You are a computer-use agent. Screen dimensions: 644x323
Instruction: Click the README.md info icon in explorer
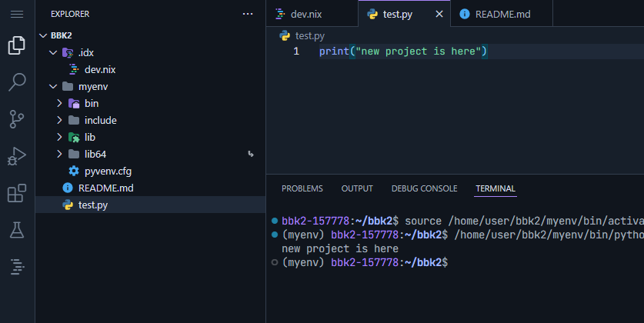pos(68,188)
